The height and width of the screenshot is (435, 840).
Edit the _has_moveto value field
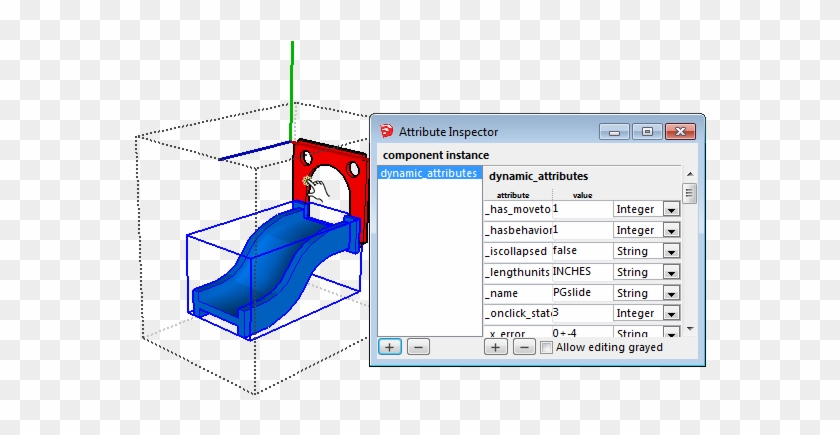point(582,209)
